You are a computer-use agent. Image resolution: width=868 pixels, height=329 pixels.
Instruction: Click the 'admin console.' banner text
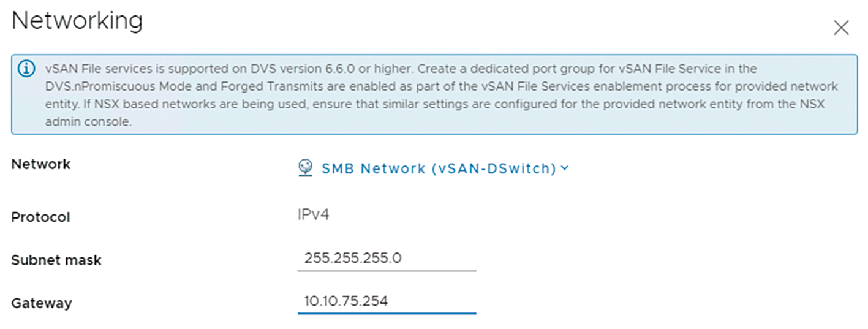pos(88,122)
